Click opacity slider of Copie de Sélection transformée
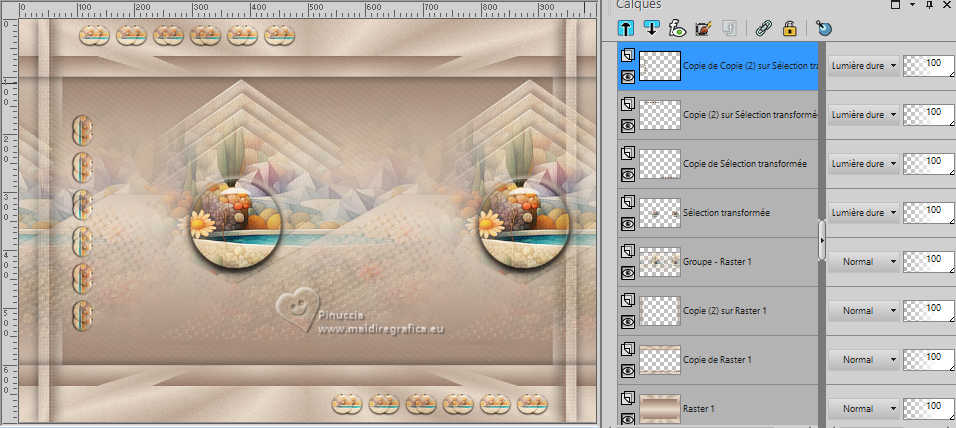Screen dimensions: 956x428 click(x=929, y=163)
